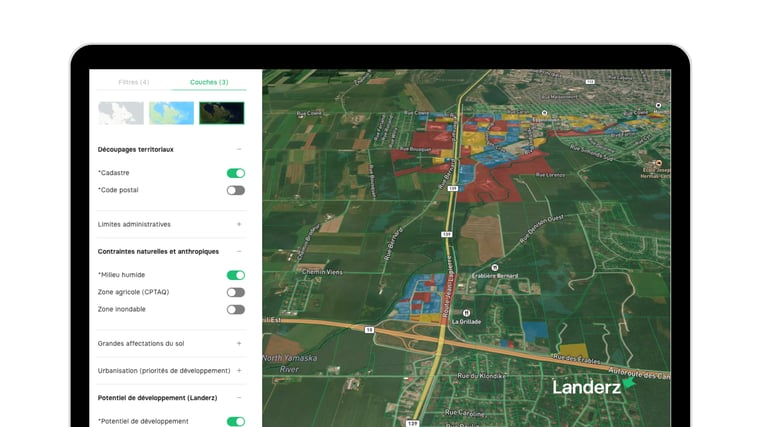Expand Urbanisation (priorités de développement) section
Image resolution: width=760 pixels, height=427 pixels.
click(x=239, y=371)
